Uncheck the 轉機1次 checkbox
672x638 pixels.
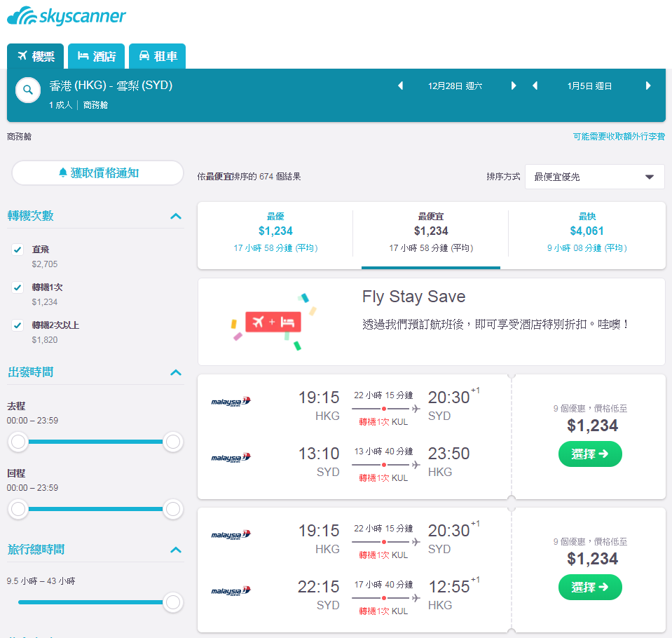click(x=18, y=287)
